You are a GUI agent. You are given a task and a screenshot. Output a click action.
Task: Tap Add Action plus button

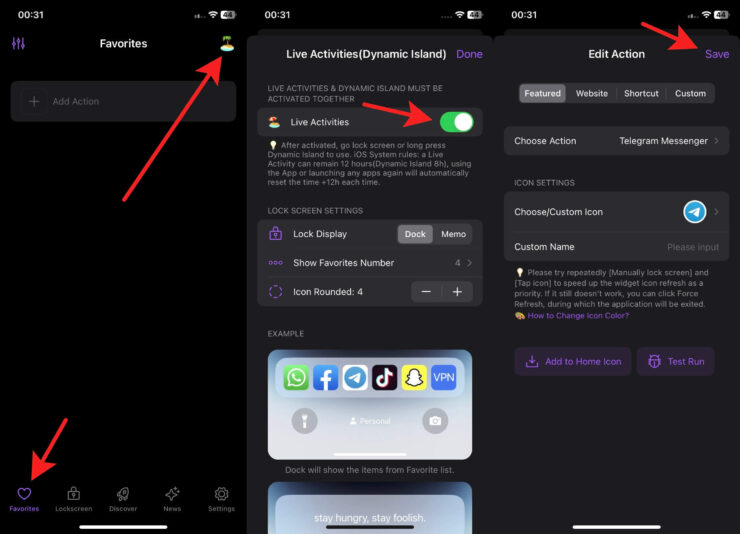tap(34, 102)
